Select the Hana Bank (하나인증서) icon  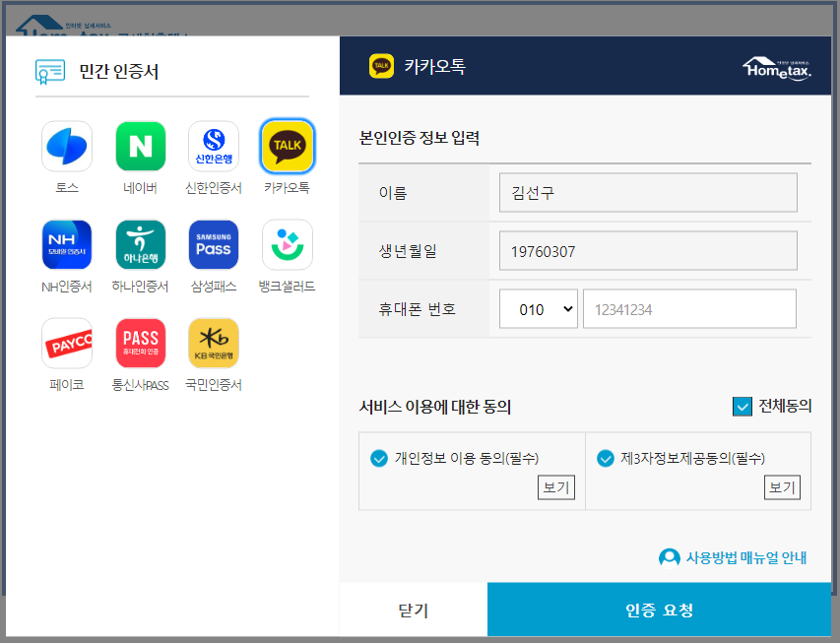pos(141,245)
